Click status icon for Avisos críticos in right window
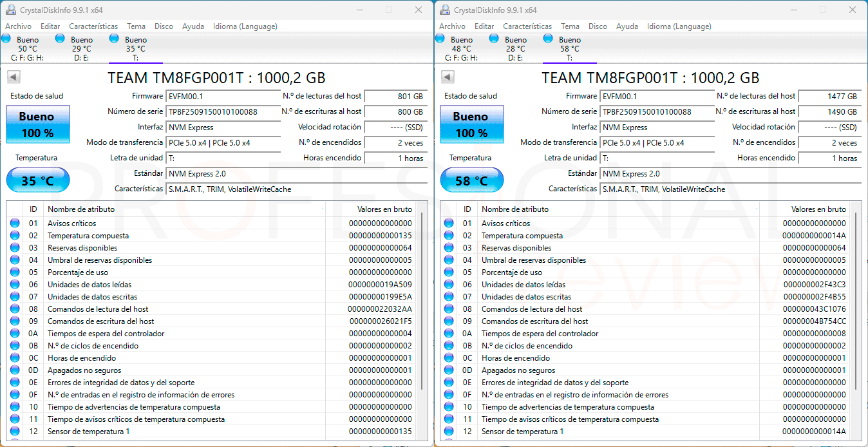The height and width of the screenshot is (447, 868). (449, 223)
